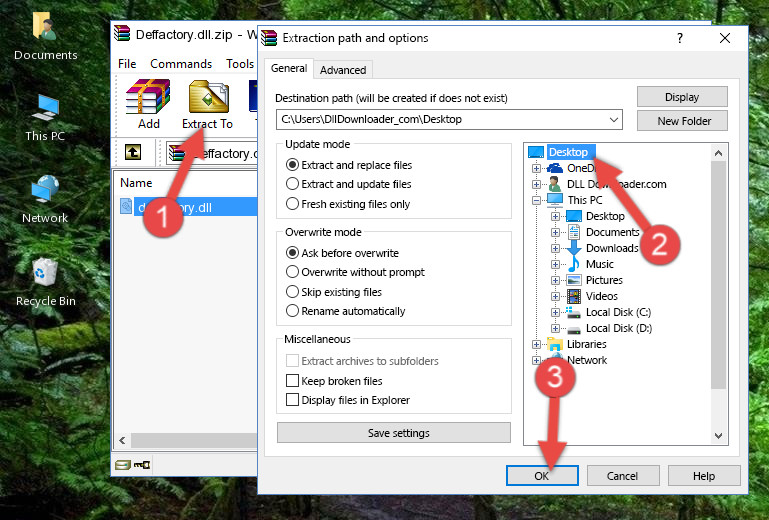The image size is (769, 520).
Task: Click the Name column header in WinRAR
Action: pyautogui.click(x=136, y=183)
